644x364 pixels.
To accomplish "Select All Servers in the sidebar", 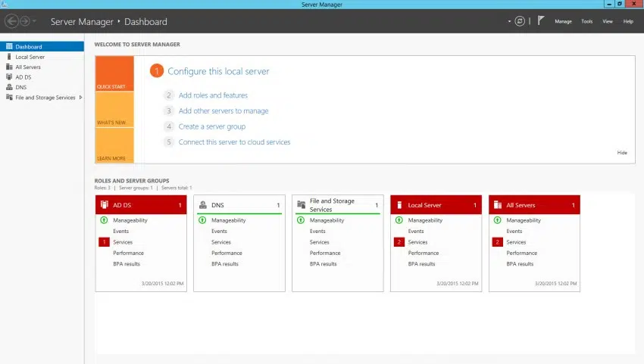I will (42, 67).
